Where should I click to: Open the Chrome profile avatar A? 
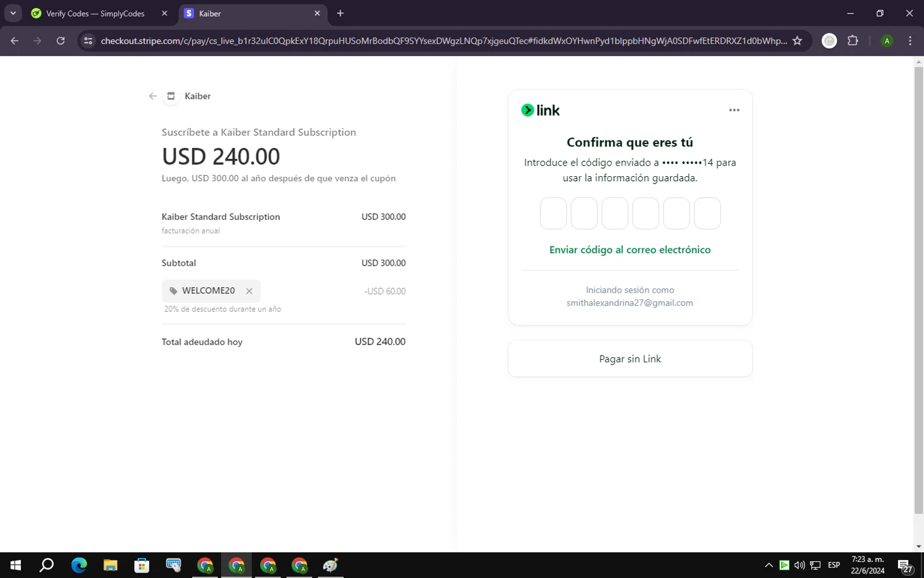tap(886, 41)
